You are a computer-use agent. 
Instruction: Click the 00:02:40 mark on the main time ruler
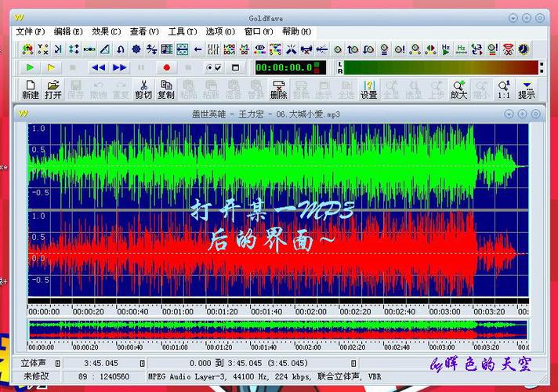click(x=400, y=311)
